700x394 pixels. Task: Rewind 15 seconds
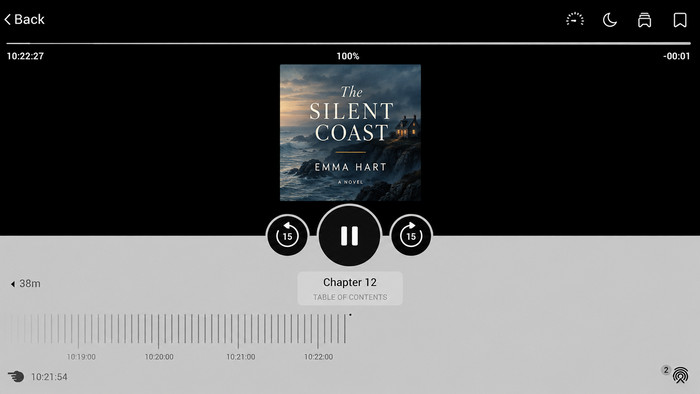coord(287,235)
